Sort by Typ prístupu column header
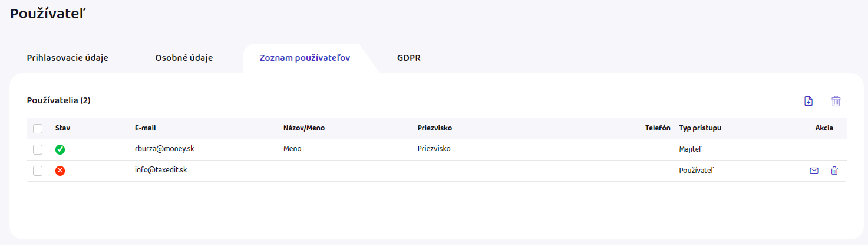The width and height of the screenshot is (868, 245). pyautogui.click(x=700, y=128)
